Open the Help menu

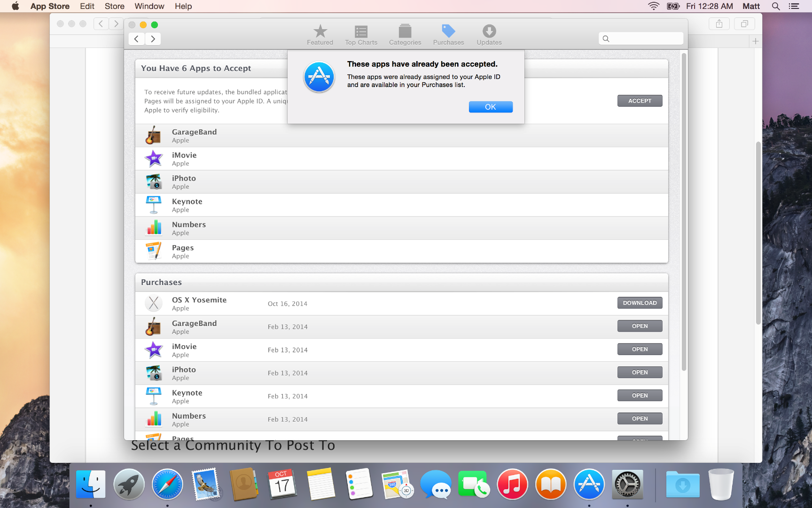183,6
